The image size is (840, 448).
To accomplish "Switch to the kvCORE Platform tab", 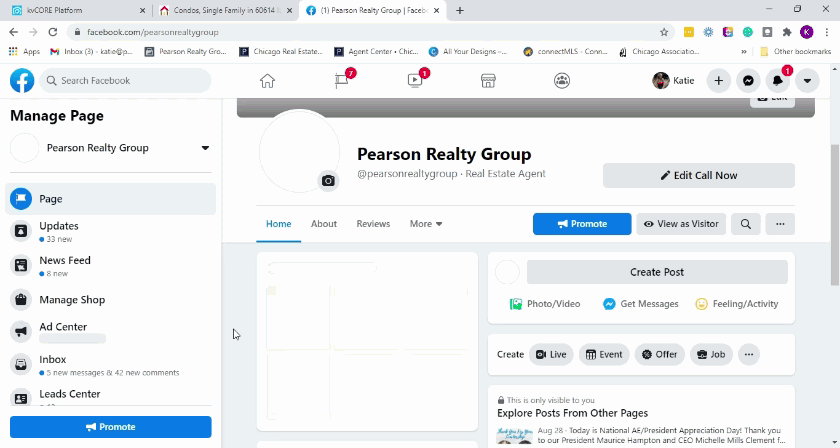I will point(78,10).
